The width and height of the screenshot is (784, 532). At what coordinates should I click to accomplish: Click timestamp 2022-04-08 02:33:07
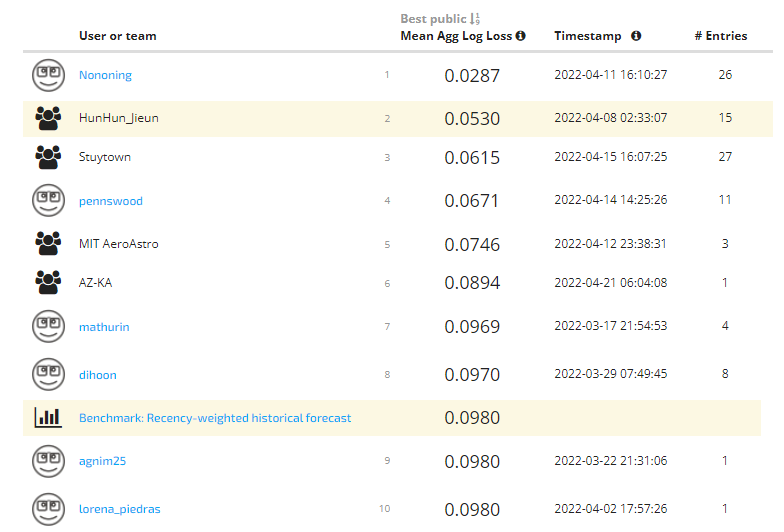[x=610, y=118]
